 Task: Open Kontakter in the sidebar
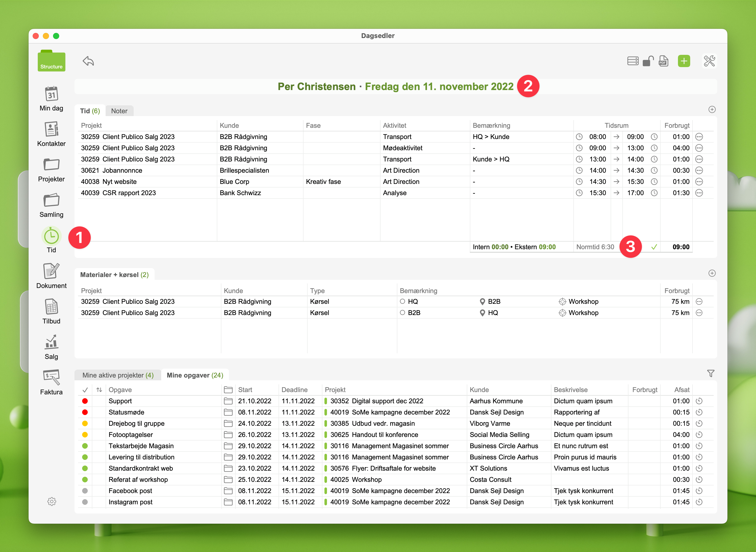(51, 130)
